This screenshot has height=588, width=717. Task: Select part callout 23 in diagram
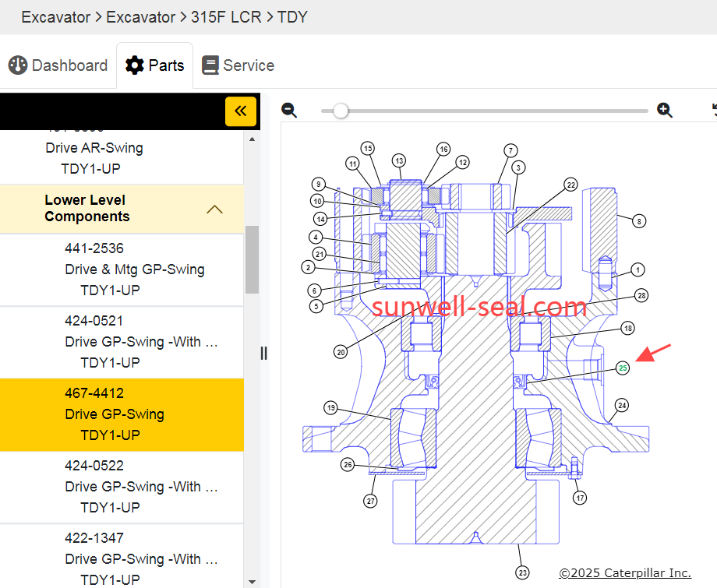point(522,573)
